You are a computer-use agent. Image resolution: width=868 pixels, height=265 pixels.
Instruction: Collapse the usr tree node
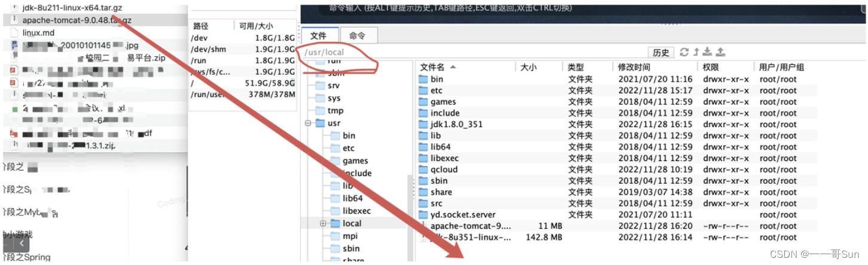[308, 123]
